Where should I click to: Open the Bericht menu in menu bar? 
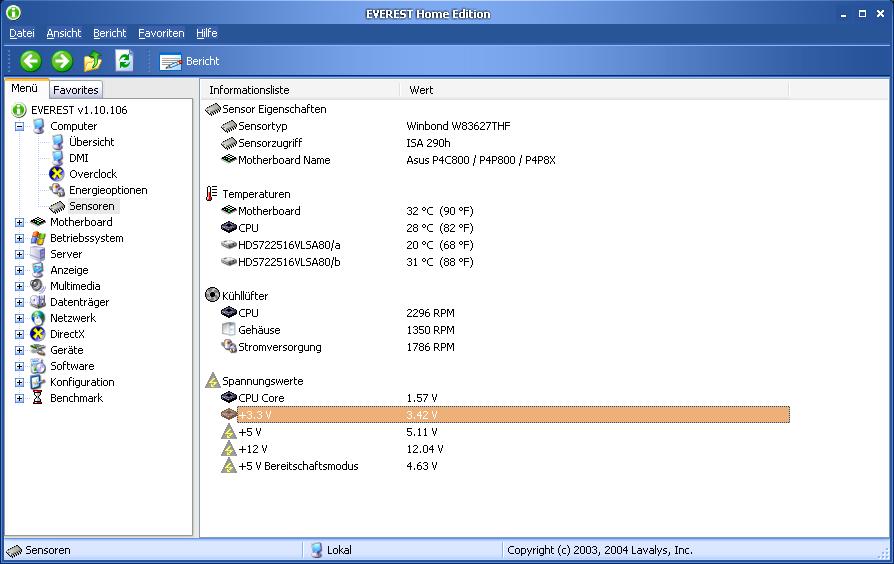(109, 33)
